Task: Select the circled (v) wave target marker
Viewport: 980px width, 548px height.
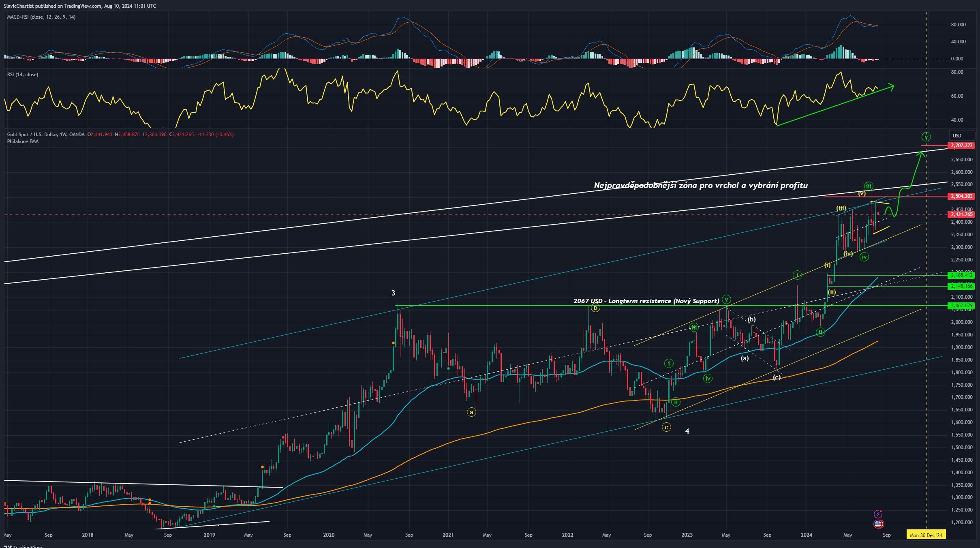Action: [927, 136]
